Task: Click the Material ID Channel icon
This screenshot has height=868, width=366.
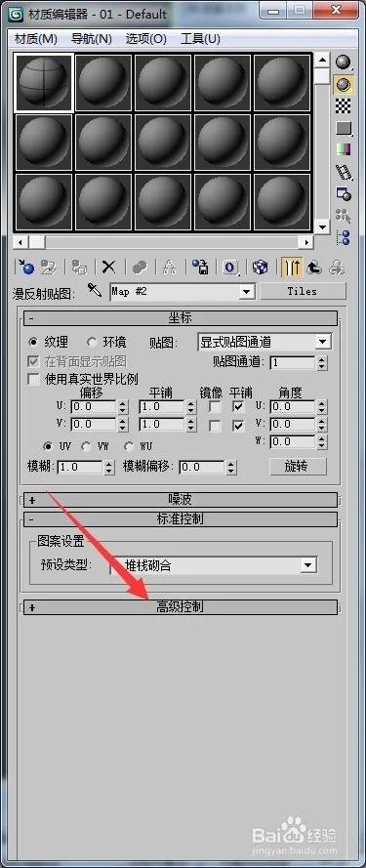Action: click(229, 268)
